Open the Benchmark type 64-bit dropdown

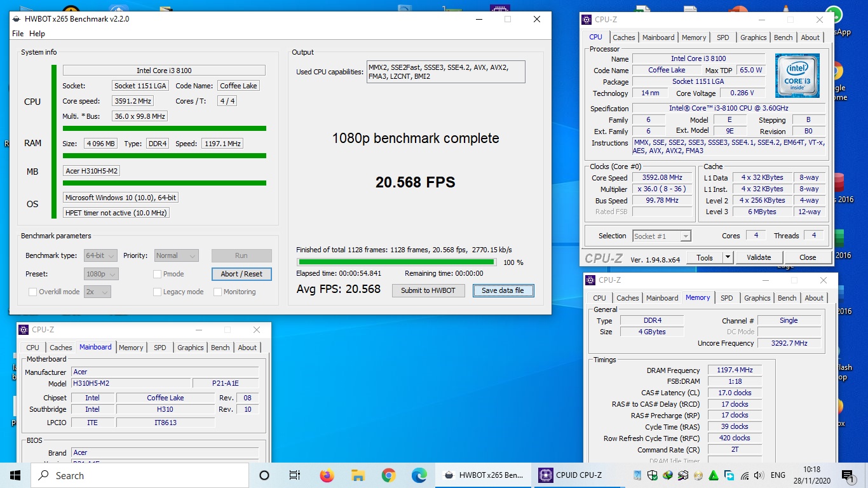click(101, 255)
